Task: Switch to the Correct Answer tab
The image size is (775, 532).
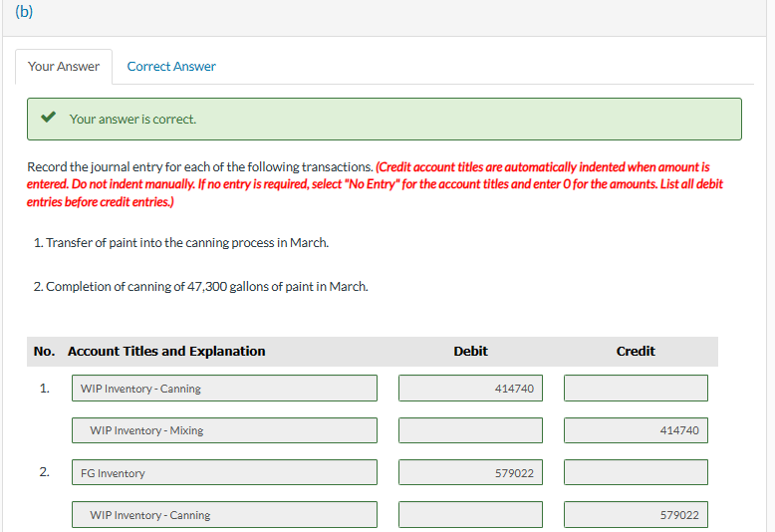Action: click(x=171, y=67)
